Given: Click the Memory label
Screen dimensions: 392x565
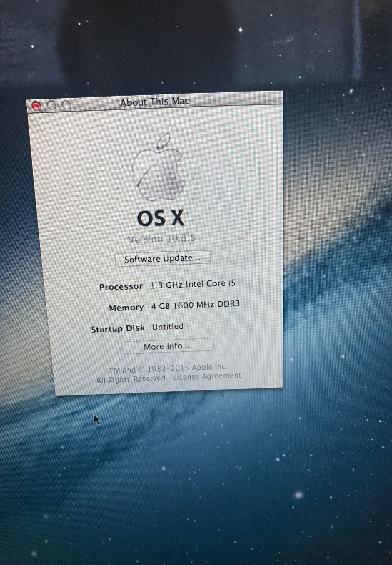Looking at the screenshot, I should (x=126, y=308).
